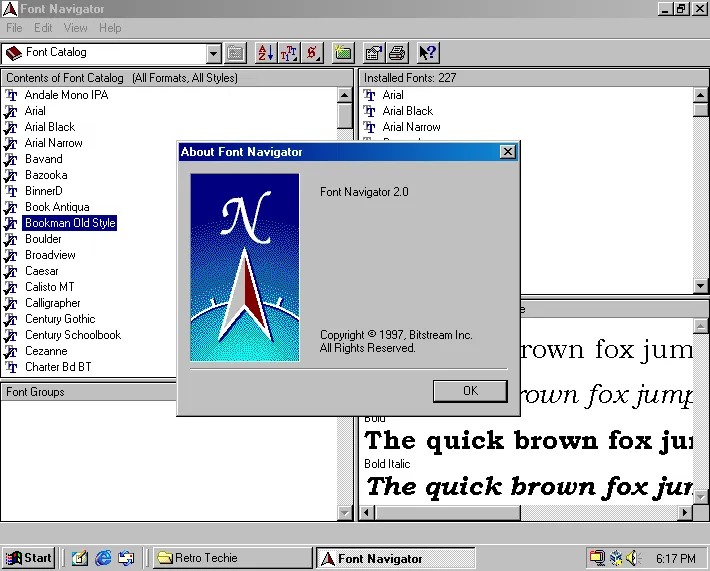Click the font sample horizontal scroll right arrow

pos(685,513)
